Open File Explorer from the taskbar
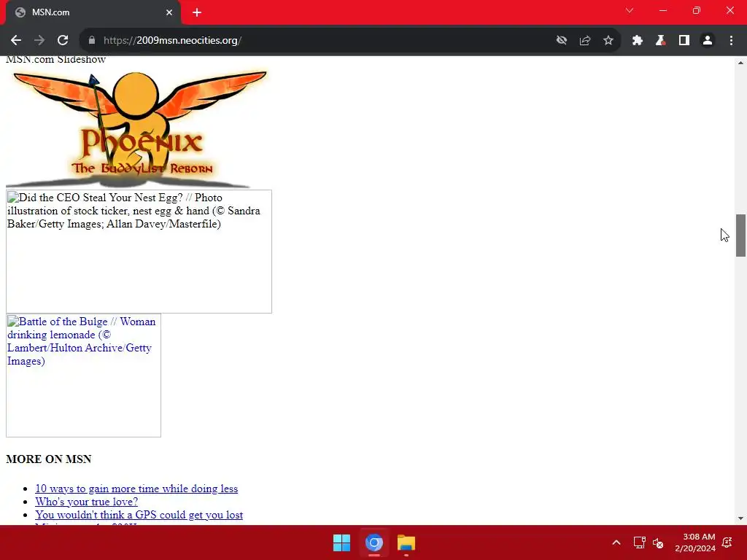The height and width of the screenshot is (560, 747). [x=406, y=542]
